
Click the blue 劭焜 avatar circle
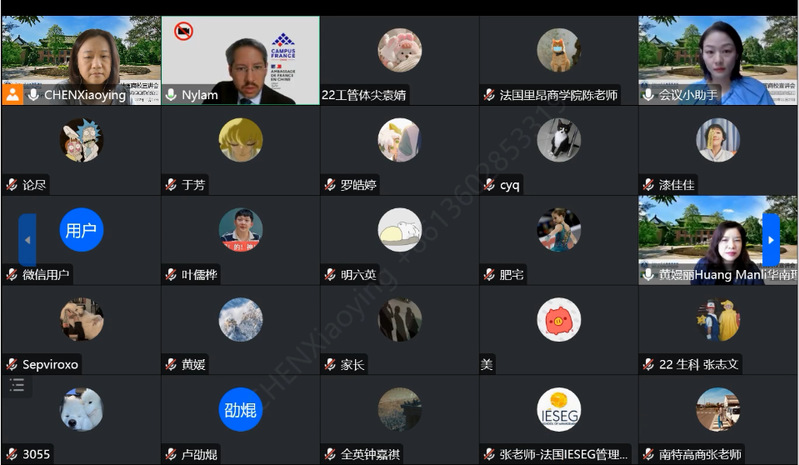(x=241, y=409)
